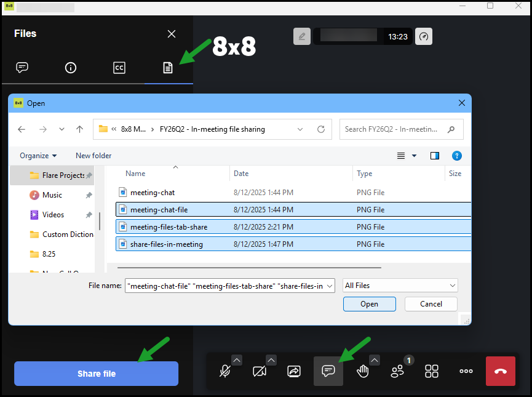Click the share screen icon
Screen dimensions: 532x397
tap(294, 371)
